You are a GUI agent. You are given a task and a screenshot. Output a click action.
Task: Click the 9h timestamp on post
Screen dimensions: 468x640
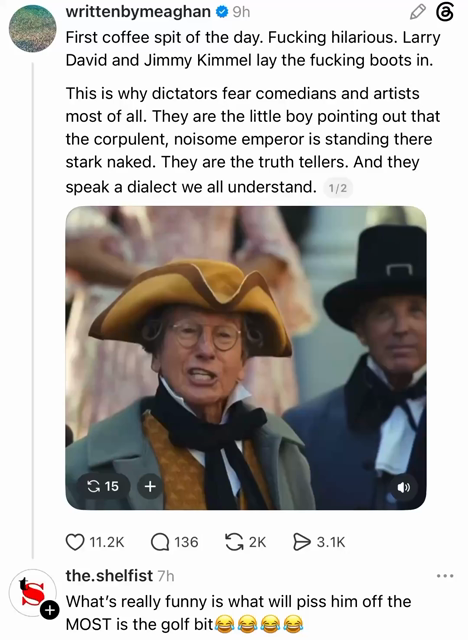point(241,12)
